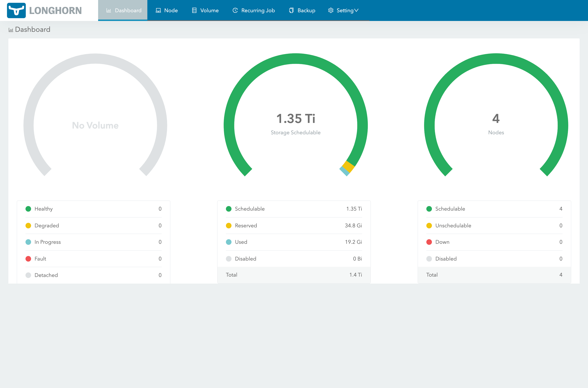Image resolution: width=588 pixels, height=388 pixels.
Task: Click the Degraded volume status row
Action: 94,225
